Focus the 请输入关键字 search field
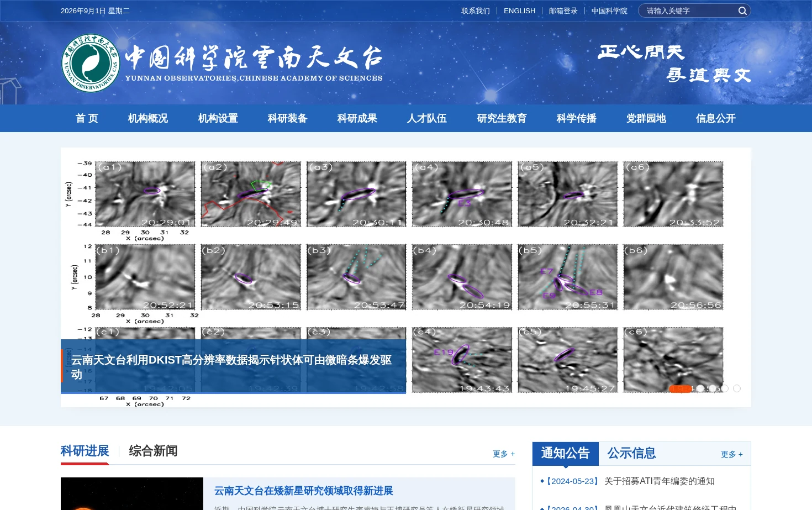Viewport: 812px width, 510px height. point(689,10)
